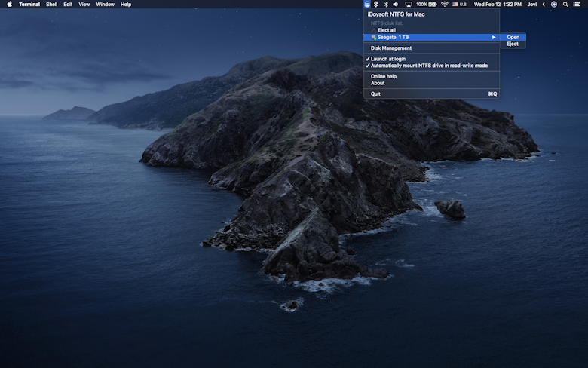Screen dimensions: 588x368
Task: Choose About from the iBoysoft menu
Action: point(378,83)
